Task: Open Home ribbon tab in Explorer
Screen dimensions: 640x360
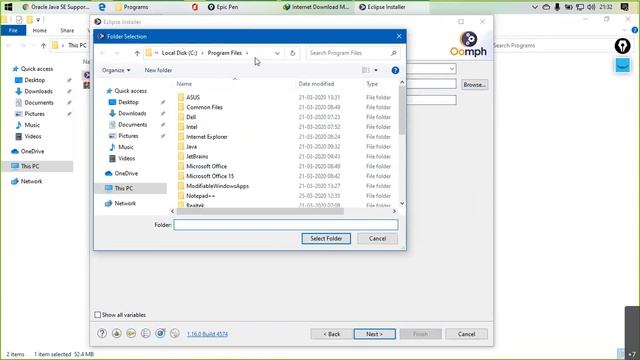Action: point(40,31)
